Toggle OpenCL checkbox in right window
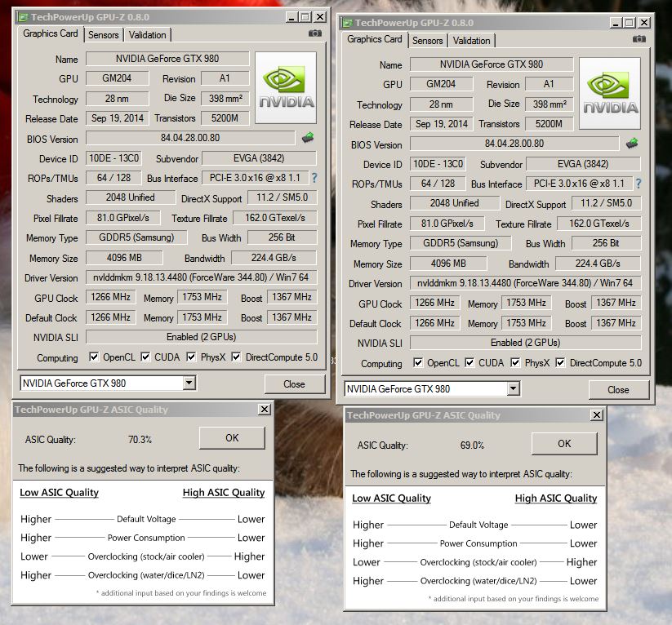 point(418,362)
